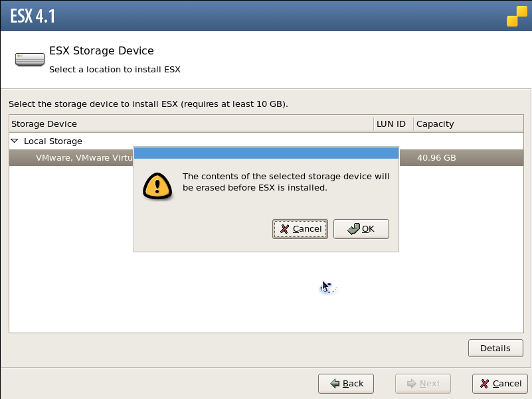The image size is (532, 399).
Task: Click the red X on the bottom Cancel button
Action: click(x=484, y=384)
